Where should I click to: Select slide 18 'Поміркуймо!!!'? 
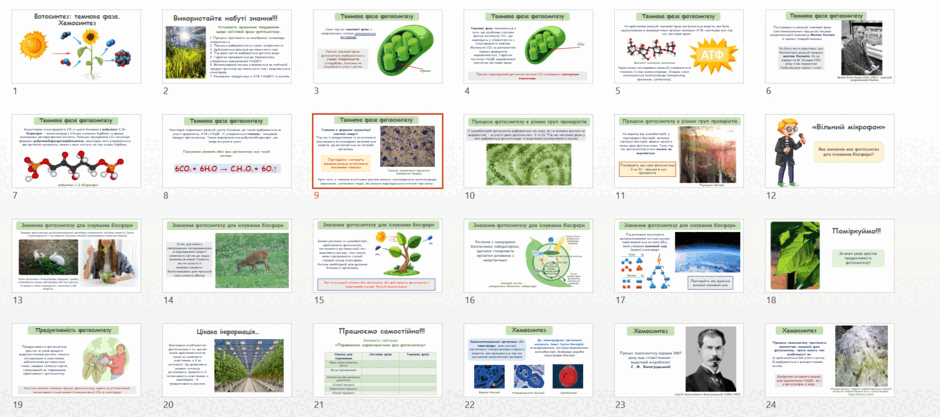tap(830, 255)
